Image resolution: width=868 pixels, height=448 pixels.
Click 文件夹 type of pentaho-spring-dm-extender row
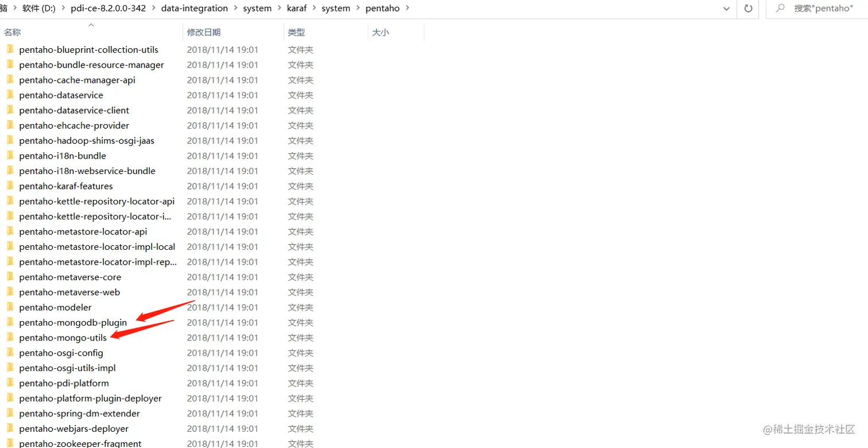(x=300, y=414)
